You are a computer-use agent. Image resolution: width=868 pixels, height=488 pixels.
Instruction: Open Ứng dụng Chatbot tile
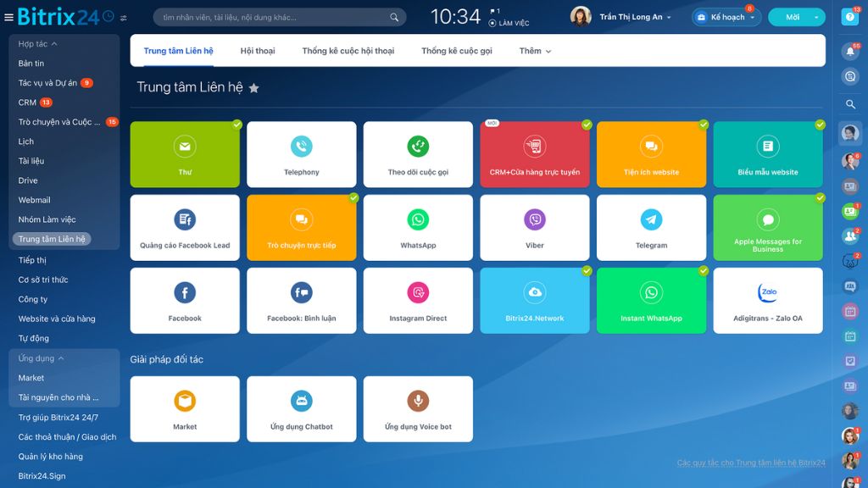point(302,409)
